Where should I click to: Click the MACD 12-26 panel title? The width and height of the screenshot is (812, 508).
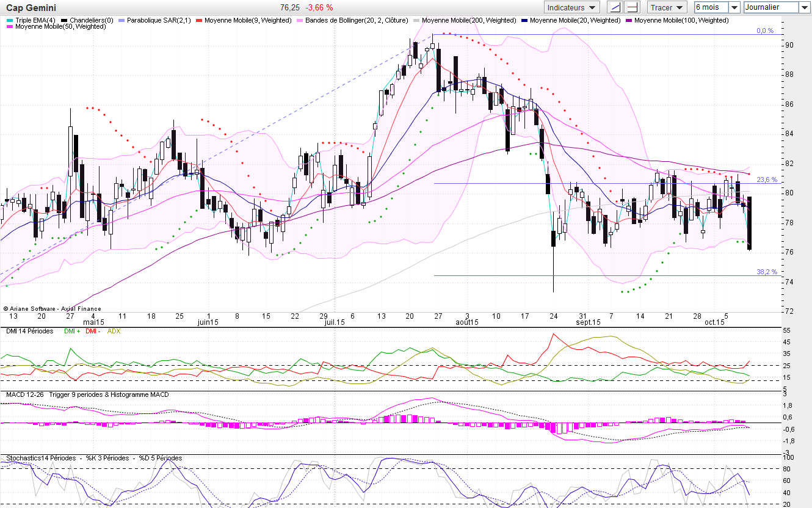(x=24, y=394)
